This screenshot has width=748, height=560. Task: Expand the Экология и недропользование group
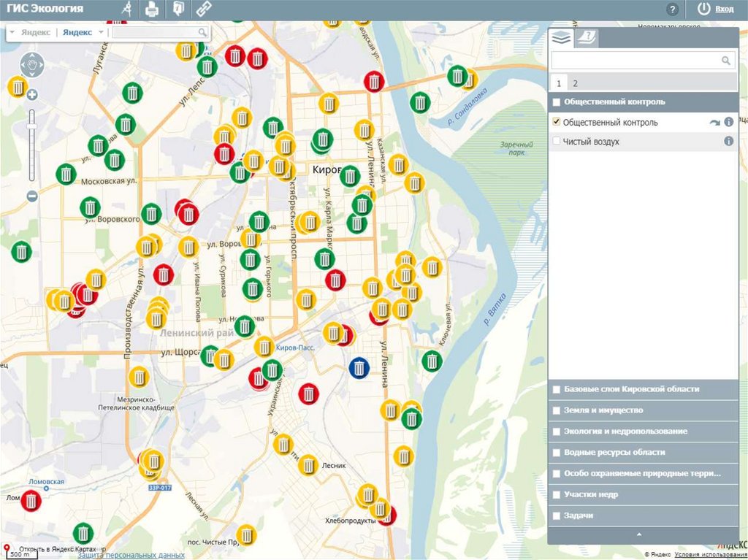[625, 431]
